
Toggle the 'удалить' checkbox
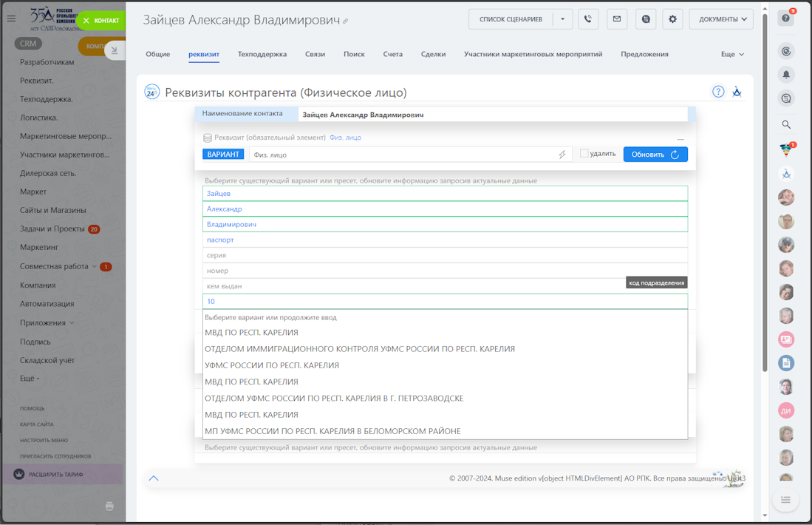pyautogui.click(x=584, y=154)
